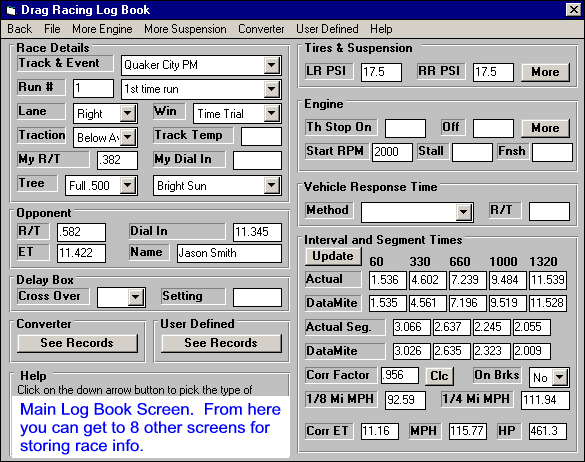This screenshot has width=585, height=462.
Task: Open Converter See Records button
Action: click(x=77, y=343)
